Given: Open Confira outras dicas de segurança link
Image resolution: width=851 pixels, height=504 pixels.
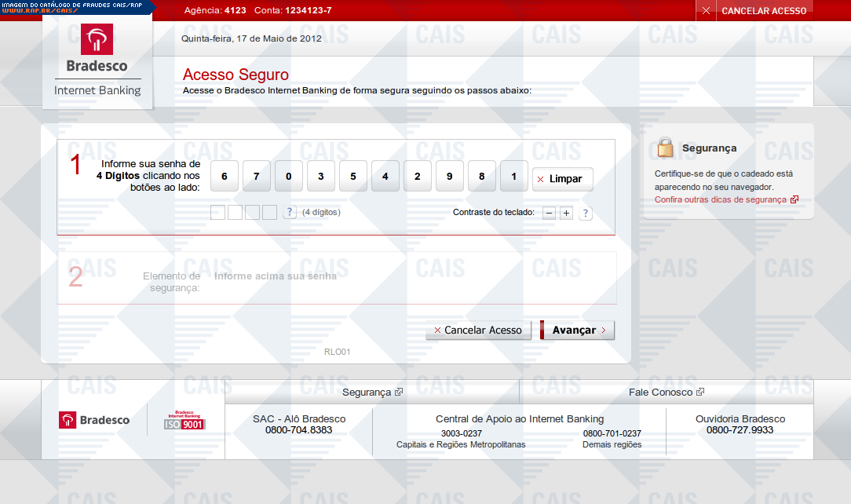Looking at the screenshot, I should point(721,199).
